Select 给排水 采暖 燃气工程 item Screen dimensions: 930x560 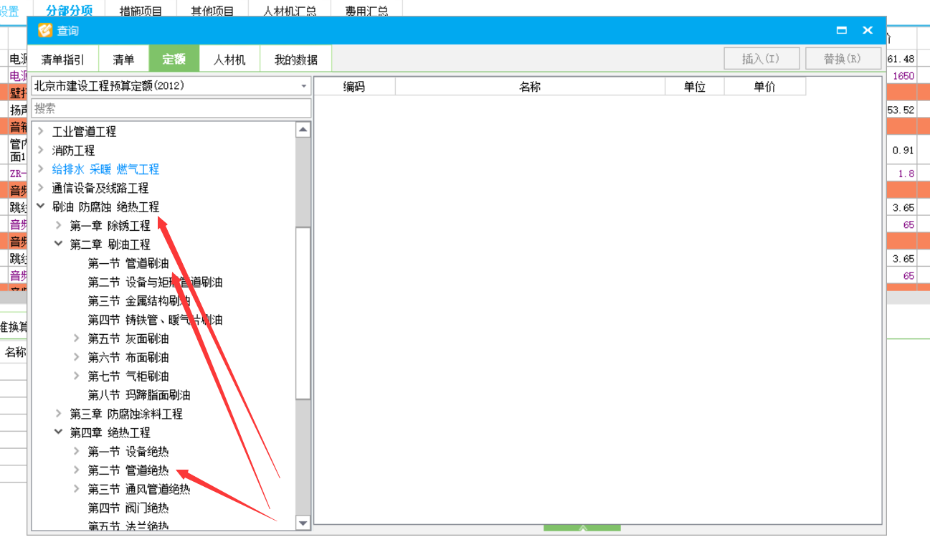coord(105,169)
